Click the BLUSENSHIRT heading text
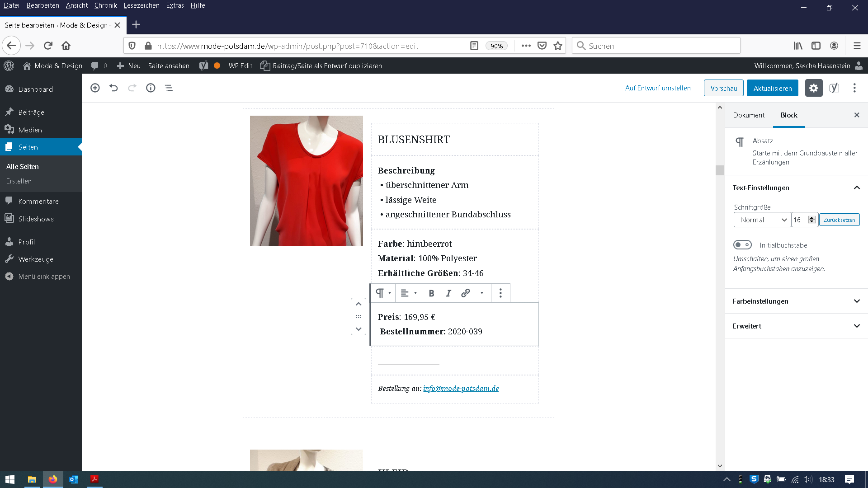The height and width of the screenshot is (488, 868). pos(414,140)
